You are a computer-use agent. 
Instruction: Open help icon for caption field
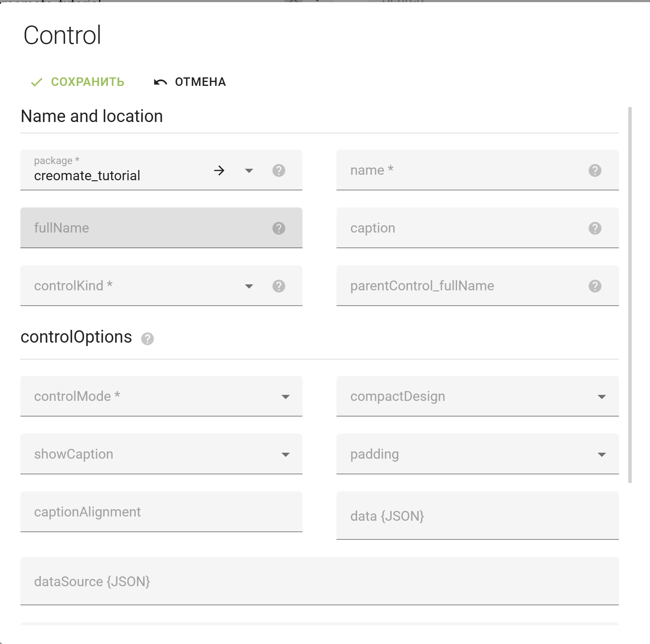pyautogui.click(x=595, y=228)
